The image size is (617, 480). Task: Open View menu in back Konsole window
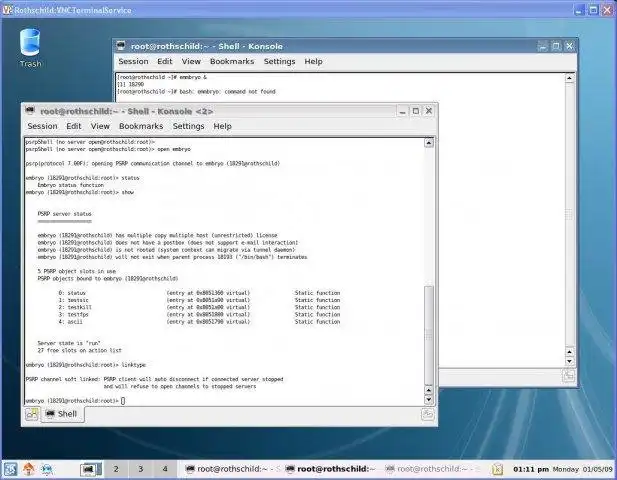(191, 61)
